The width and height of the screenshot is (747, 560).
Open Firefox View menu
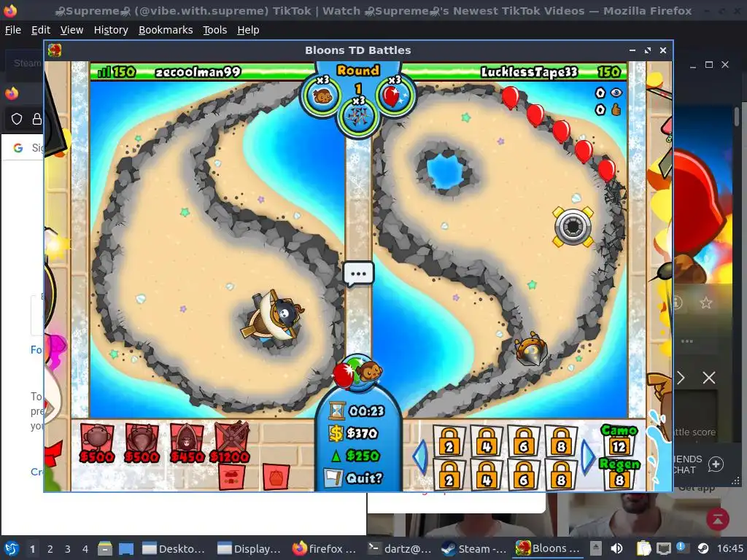point(71,30)
